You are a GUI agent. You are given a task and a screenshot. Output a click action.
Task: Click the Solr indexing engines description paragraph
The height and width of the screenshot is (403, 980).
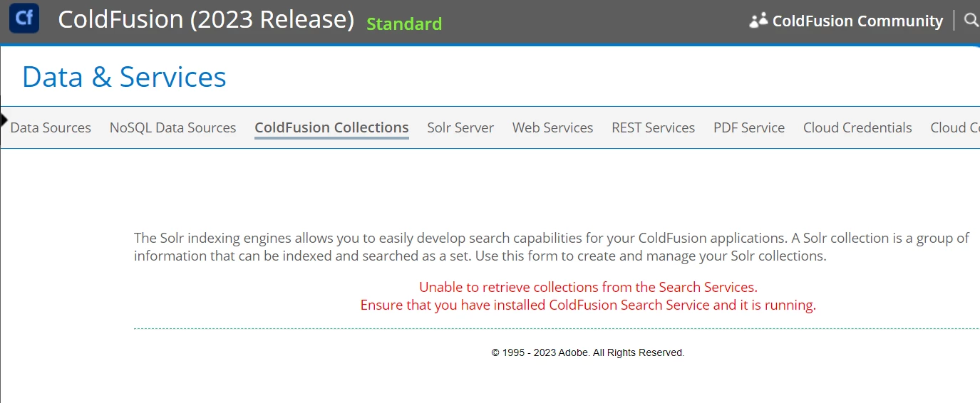(x=552, y=247)
